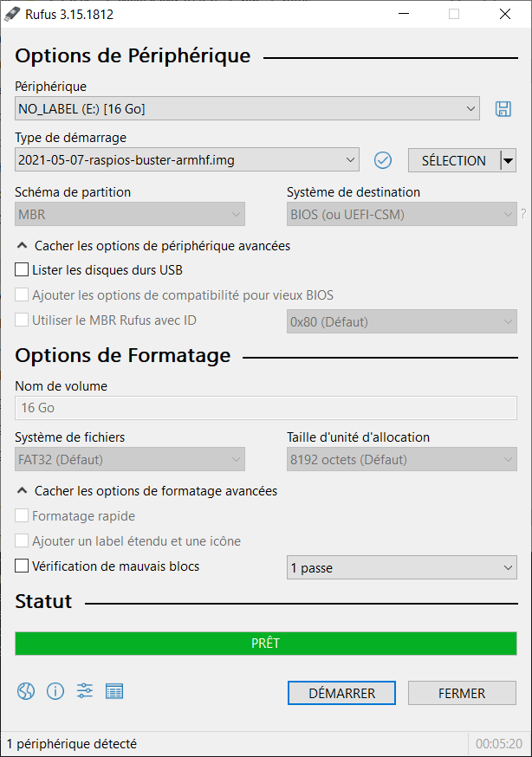Enable Vérification de mauvais blocs checkbox
This screenshot has width=532, height=757.
pyautogui.click(x=22, y=566)
